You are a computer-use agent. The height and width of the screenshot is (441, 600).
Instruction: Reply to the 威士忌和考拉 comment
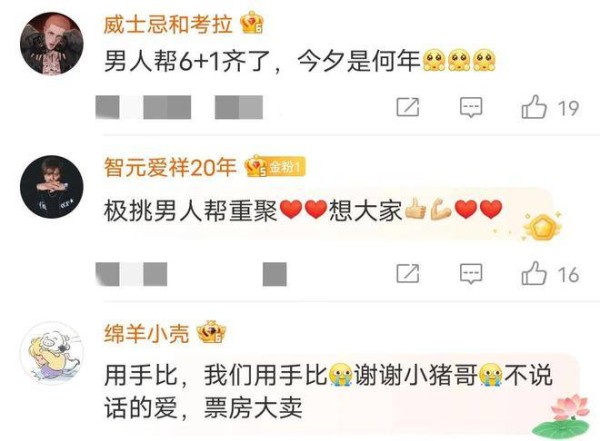(471, 107)
